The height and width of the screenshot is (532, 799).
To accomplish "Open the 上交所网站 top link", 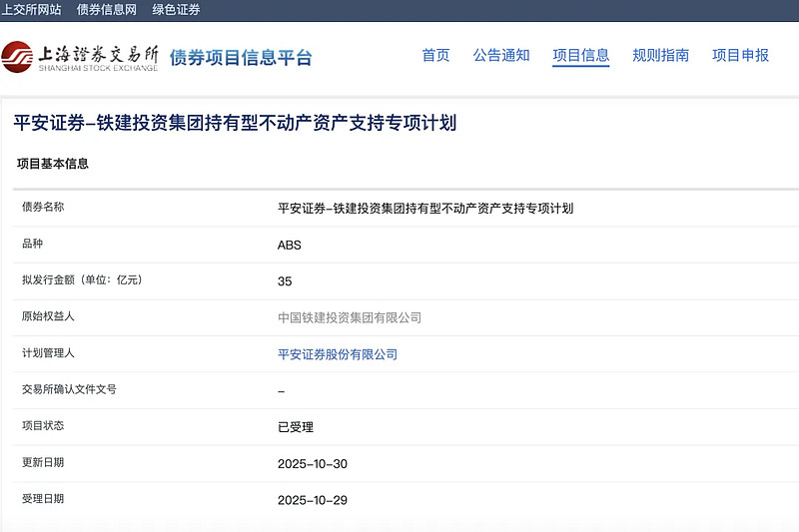I will [x=31, y=10].
